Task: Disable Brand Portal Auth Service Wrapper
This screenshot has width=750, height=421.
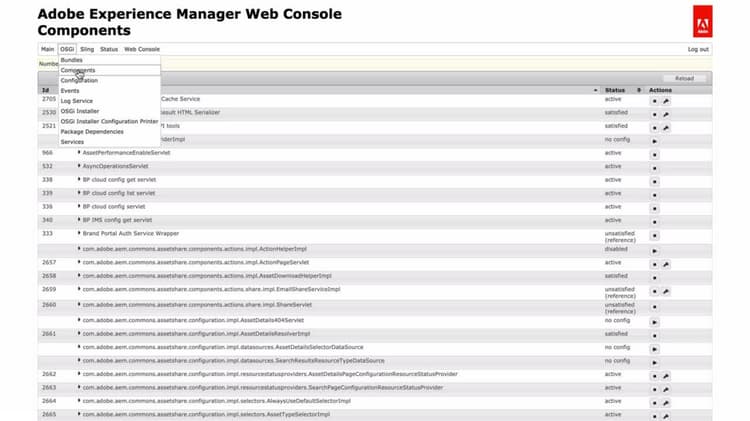Action: click(654, 236)
